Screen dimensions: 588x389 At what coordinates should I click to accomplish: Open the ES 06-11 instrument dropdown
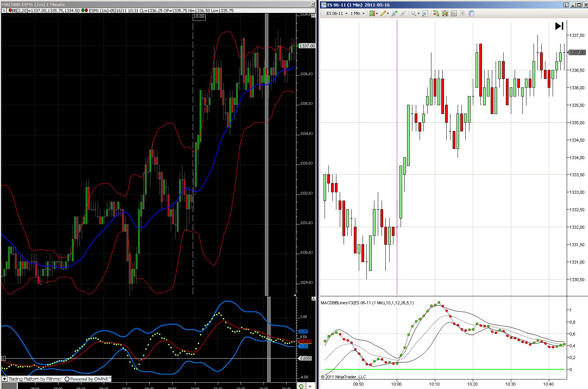[337, 13]
